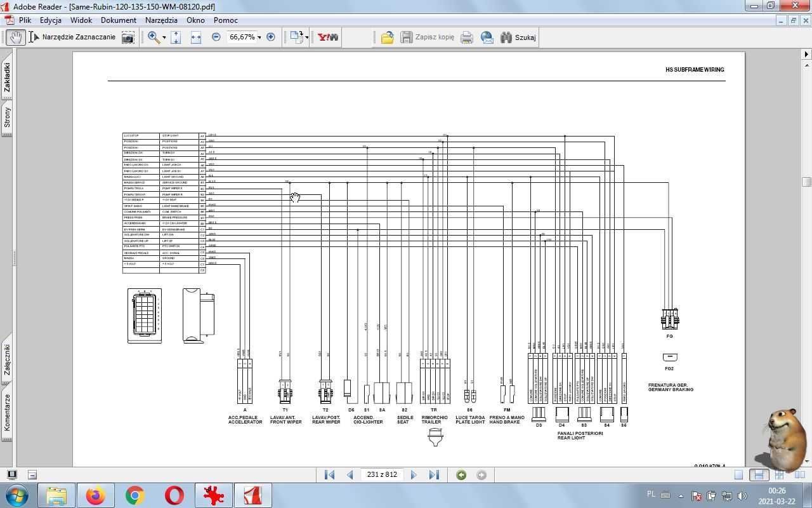This screenshot has width=812, height=508.
Task: Go to previous page button
Action: pos(350,475)
